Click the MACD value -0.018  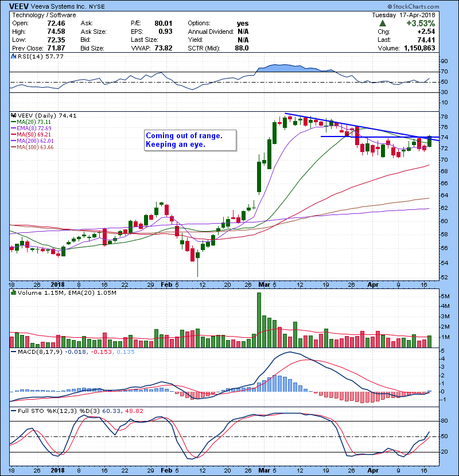[x=75, y=352]
